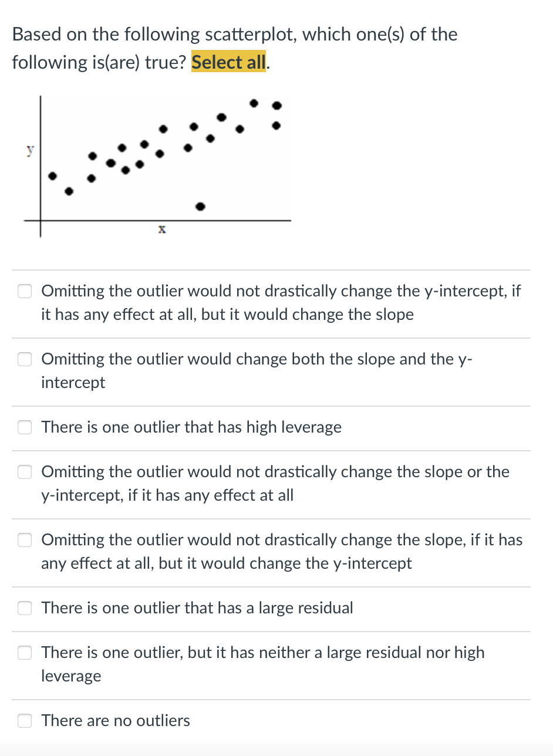The height and width of the screenshot is (756, 553).
Task: Check the option about changing the y-intercept but not the slope
Action: coord(25,540)
